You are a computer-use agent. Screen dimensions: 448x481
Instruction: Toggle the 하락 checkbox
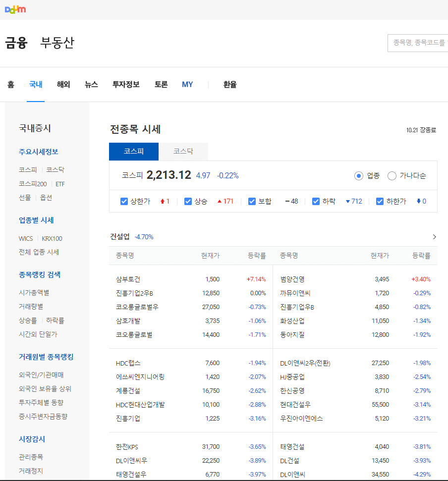(316, 202)
